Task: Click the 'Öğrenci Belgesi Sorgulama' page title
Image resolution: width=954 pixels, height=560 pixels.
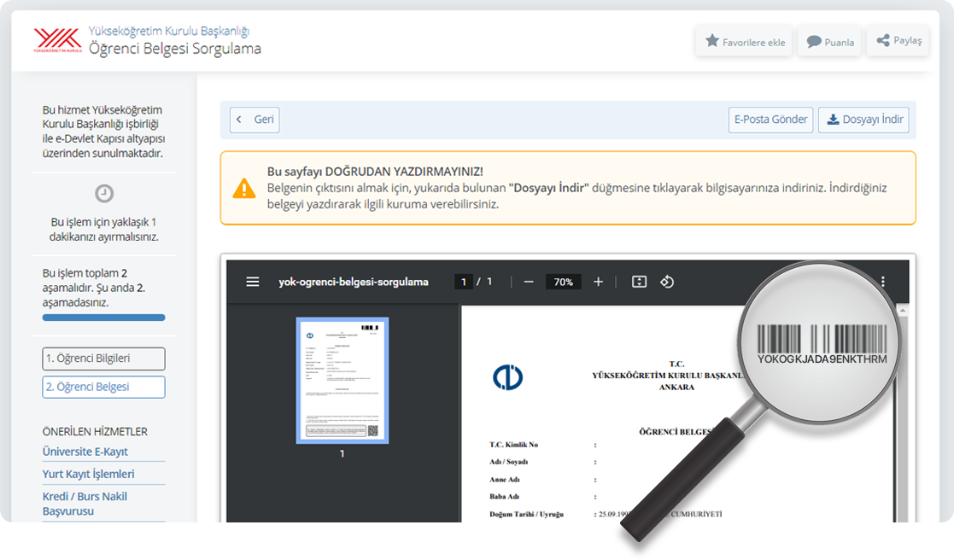Action: pyautogui.click(x=175, y=49)
